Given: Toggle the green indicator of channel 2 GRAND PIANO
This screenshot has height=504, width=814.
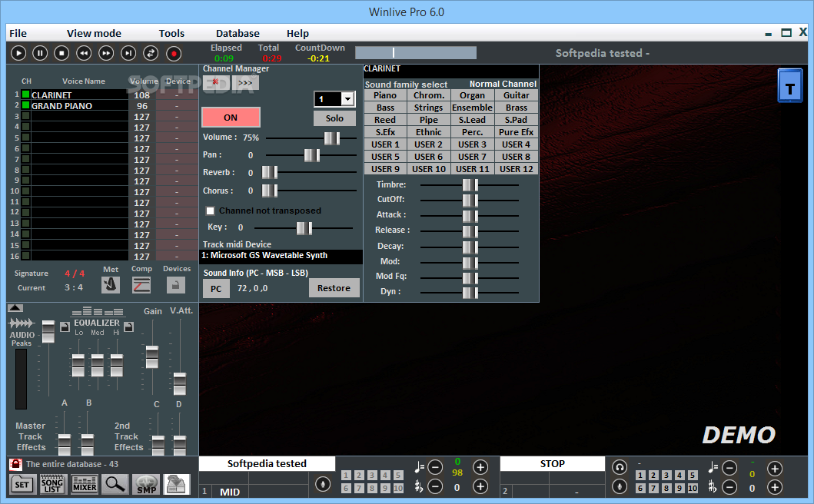Looking at the screenshot, I should point(25,105).
